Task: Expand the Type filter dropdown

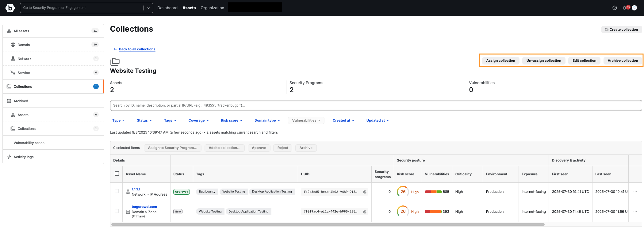Action: point(118,120)
